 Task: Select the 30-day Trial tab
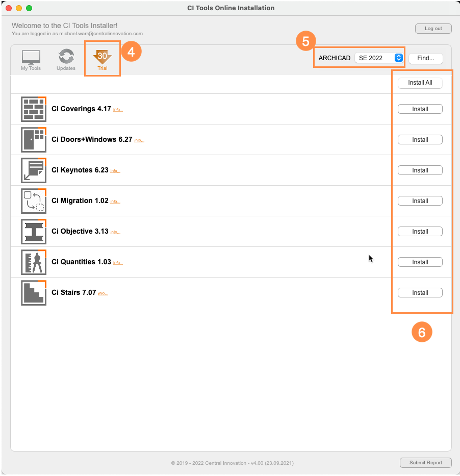click(103, 60)
